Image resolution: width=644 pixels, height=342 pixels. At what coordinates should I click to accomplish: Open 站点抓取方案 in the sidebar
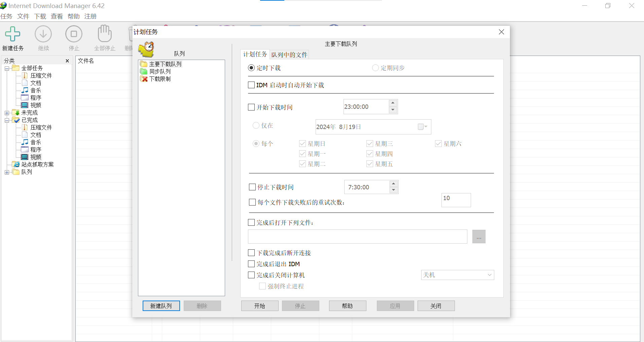point(37,164)
